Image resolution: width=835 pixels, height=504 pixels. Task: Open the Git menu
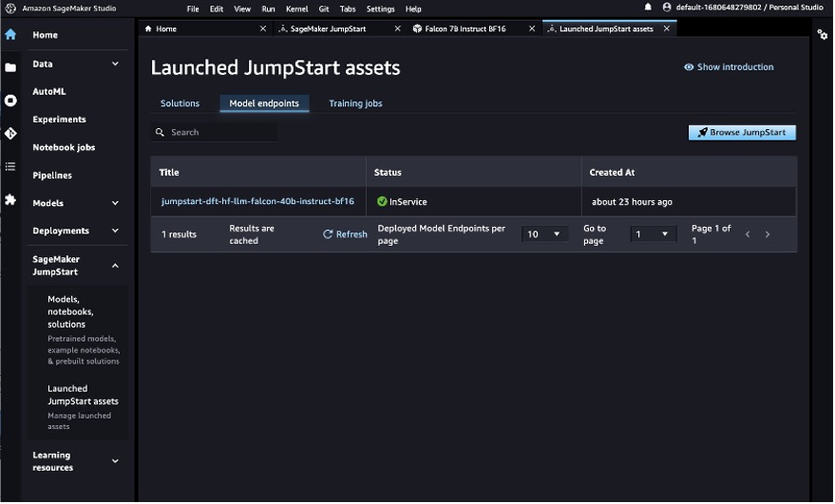tap(324, 9)
